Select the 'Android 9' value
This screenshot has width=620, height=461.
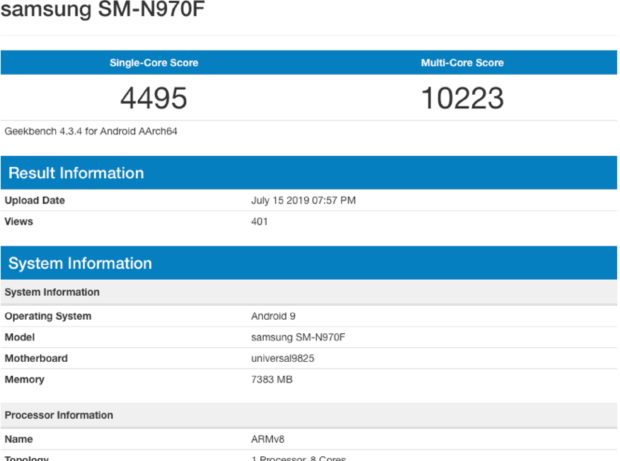[273, 316]
